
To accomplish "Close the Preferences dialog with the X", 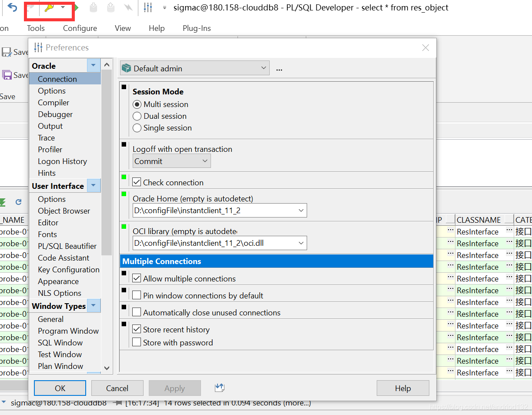I will tap(426, 48).
